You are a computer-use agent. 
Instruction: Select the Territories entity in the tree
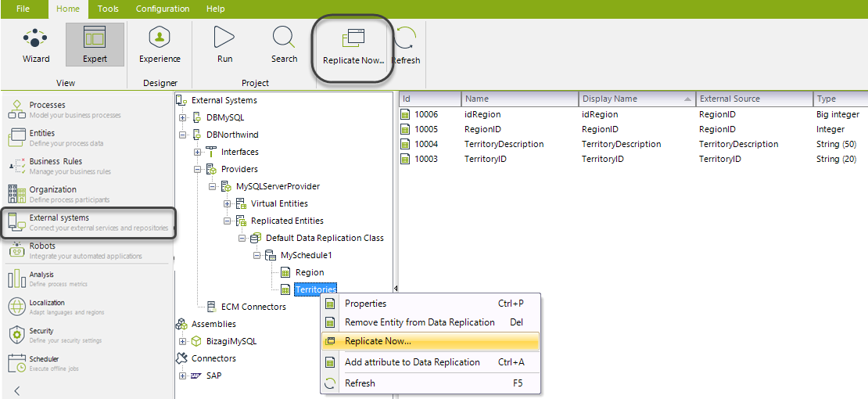[x=316, y=289]
